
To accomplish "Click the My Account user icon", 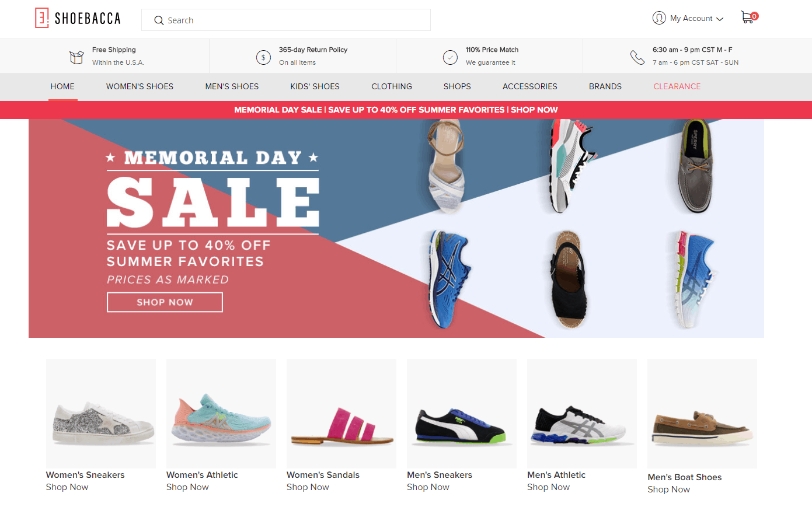I will (x=659, y=18).
